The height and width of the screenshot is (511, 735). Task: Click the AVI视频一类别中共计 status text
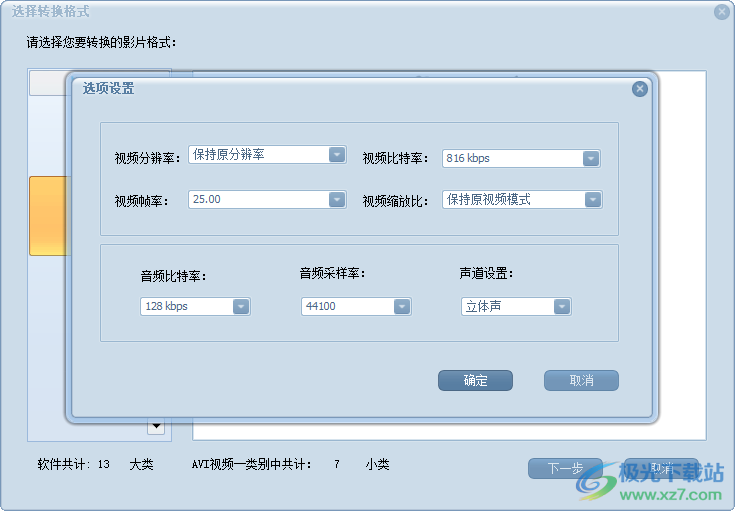coord(251,465)
